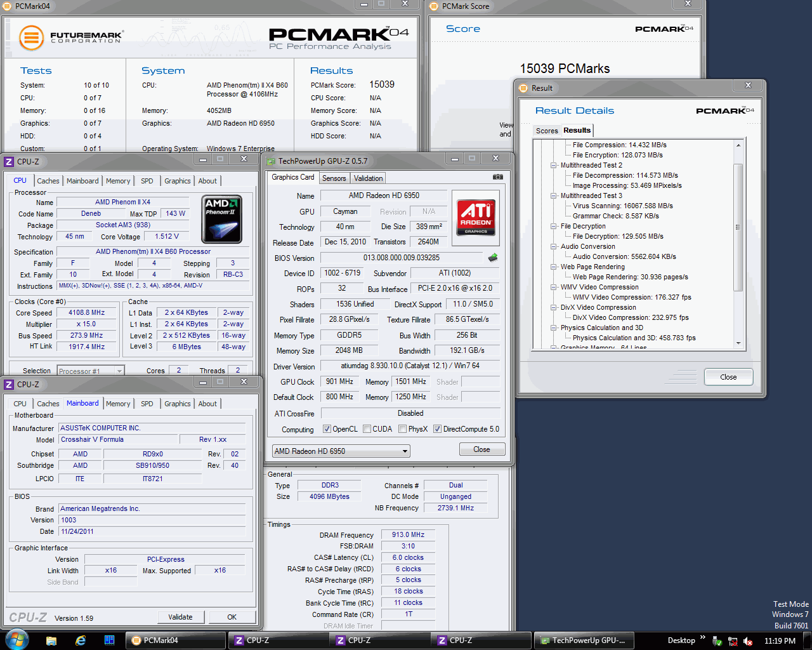Screen dimensions: 812x650
Task: Select the Virus Scanning result row
Action: point(622,206)
